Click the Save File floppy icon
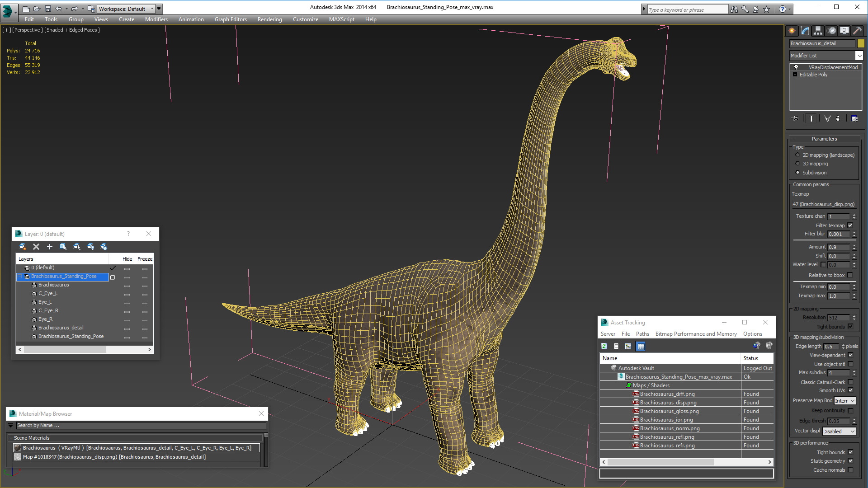The image size is (868, 488). (x=48, y=9)
